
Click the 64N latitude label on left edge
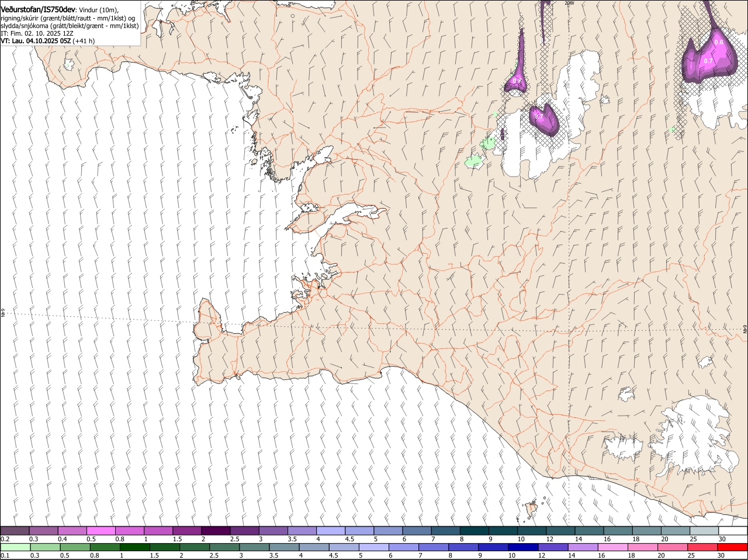point(3,313)
